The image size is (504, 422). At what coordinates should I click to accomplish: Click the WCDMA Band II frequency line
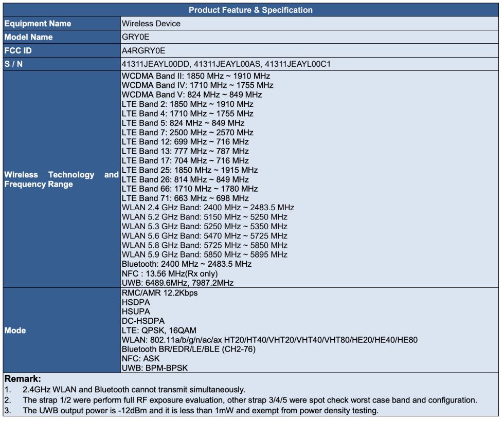[x=196, y=76]
